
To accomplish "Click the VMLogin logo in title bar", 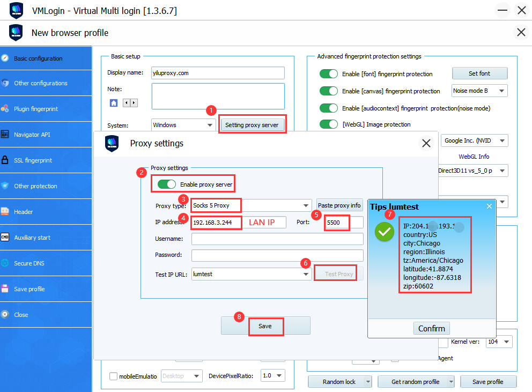I will pyautogui.click(x=16, y=11).
